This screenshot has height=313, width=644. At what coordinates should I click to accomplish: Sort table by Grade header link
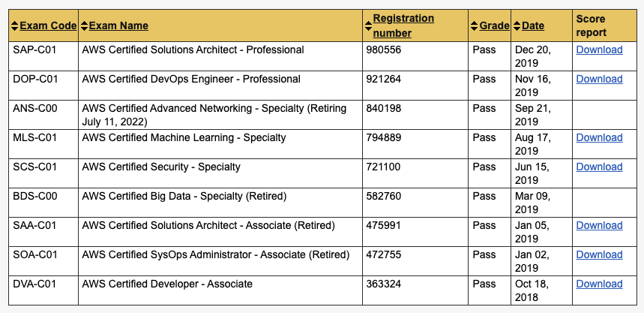(x=494, y=26)
